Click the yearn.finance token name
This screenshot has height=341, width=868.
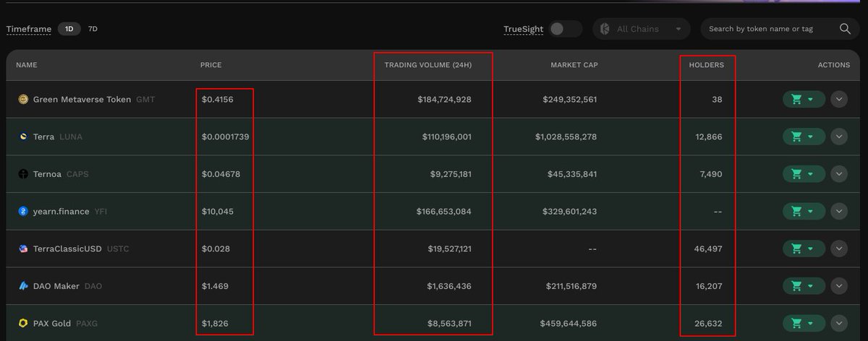[61, 212]
